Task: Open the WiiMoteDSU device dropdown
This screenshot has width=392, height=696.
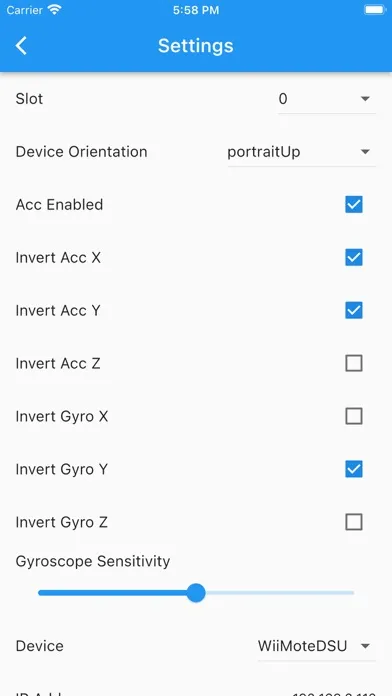Action: pos(317,646)
